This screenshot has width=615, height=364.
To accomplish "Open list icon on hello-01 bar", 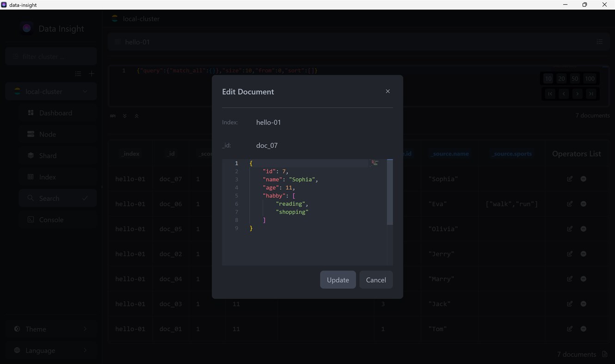I will point(600,42).
